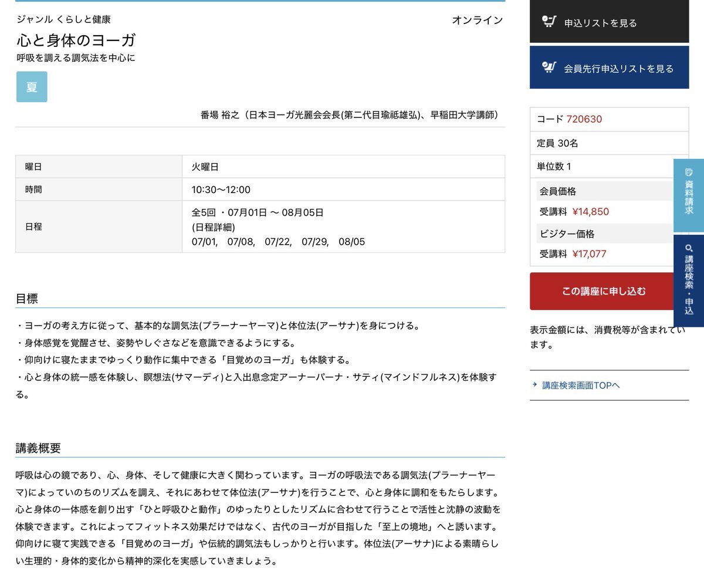Click the cart icon beside 申込リストを見る
The width and height of the screenshot is (704, 588).
click(549, 22)
